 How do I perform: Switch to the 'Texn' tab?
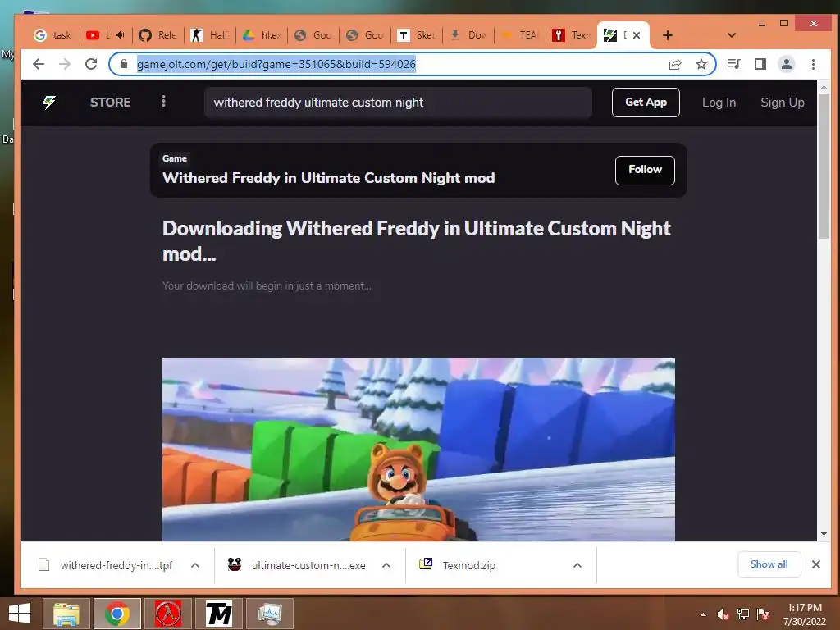[x=572, y=35]
